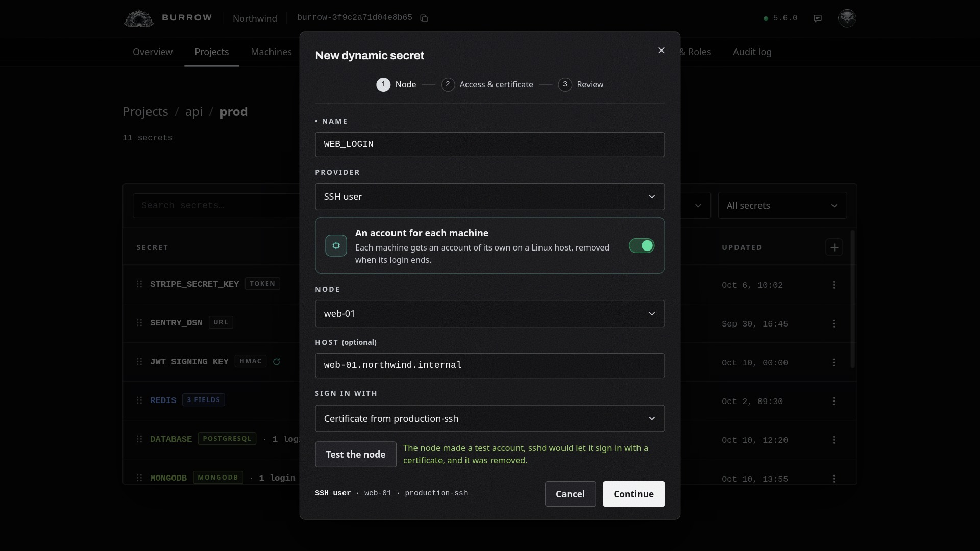Screen dimensions: 980x551
Task: Click the Search secrets field
Action: pyautogui.click(x=216, y=206)
